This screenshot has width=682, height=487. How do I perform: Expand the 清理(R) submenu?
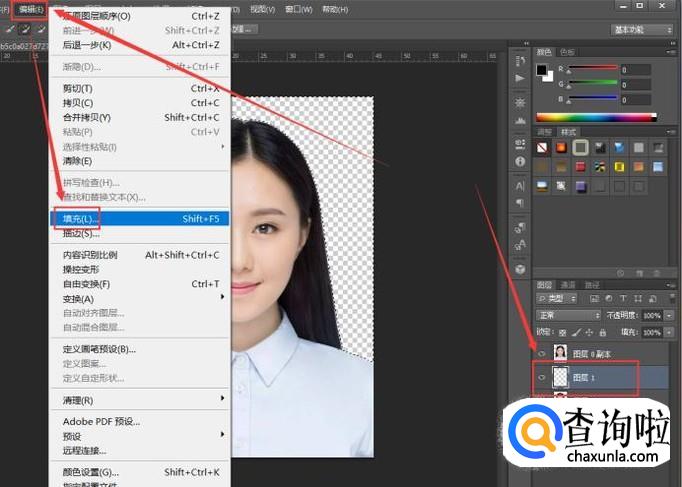coord(78,400)
